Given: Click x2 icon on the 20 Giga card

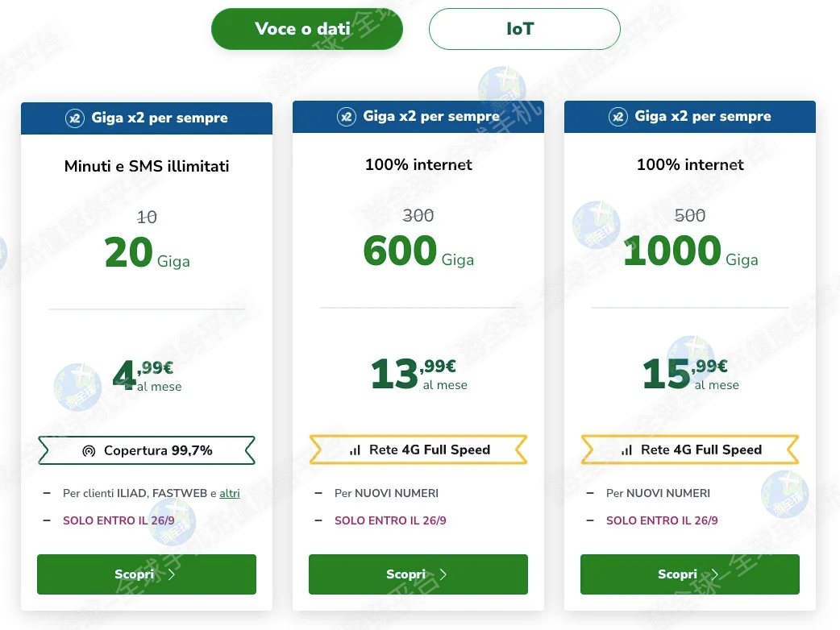Looking at the screenshot, I should 74,118.
